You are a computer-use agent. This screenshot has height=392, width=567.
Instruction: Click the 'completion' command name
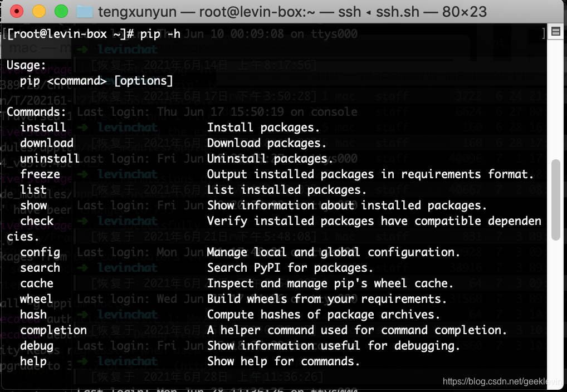click(x=53, y=331)
